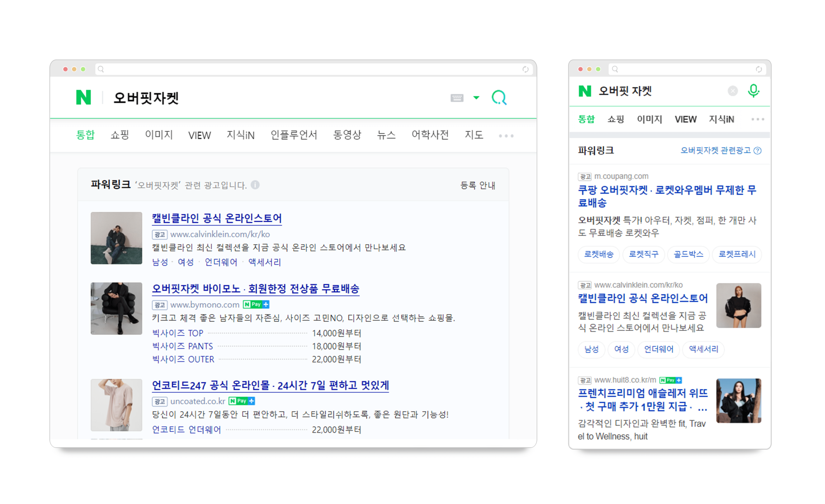
Task: Click the reload icon in desktop window address bar
Action: pyautogui.click(x=525, y=69)
